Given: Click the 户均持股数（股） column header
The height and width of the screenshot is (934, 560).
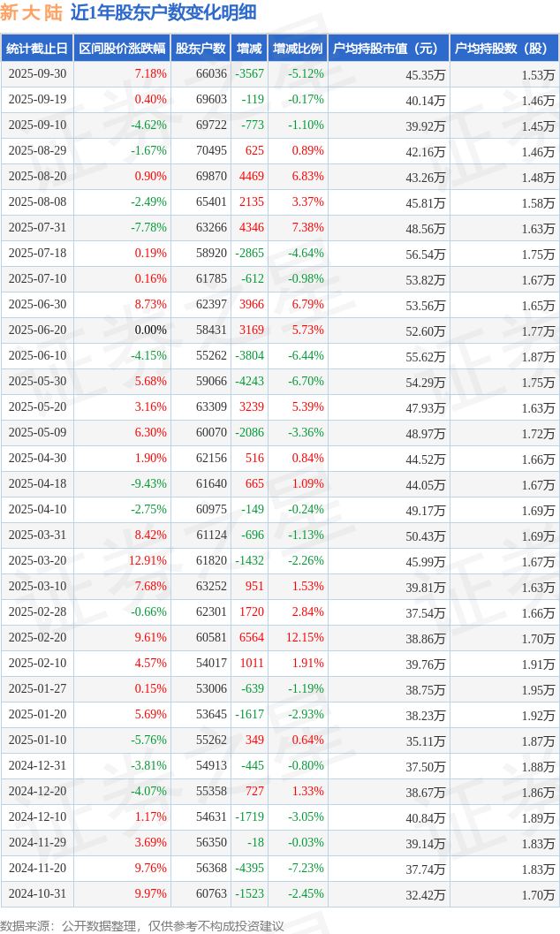Looking at the screenshot, I should [x=504, y=49].
